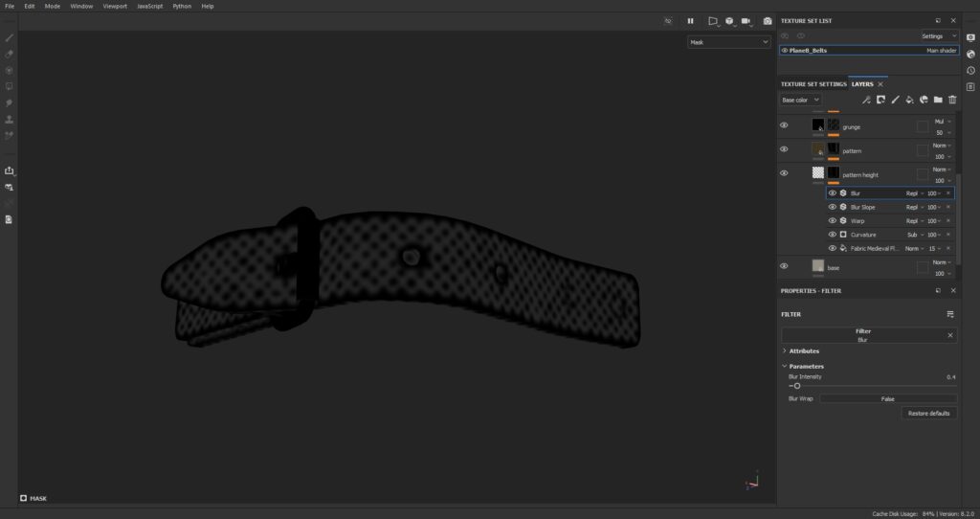The width and height of the screenshot is (980, 519).
Task: Select the Paint brush tool
Action: pyautogui.click(x=9, y=37)
